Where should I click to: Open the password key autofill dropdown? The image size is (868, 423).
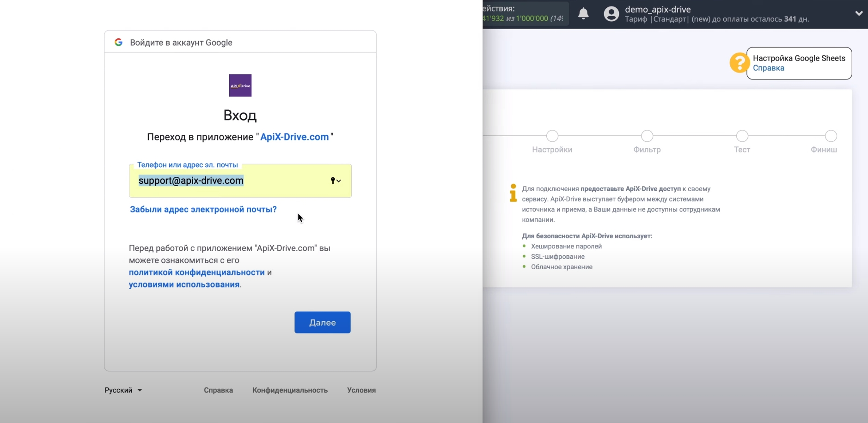pos(336,181)
